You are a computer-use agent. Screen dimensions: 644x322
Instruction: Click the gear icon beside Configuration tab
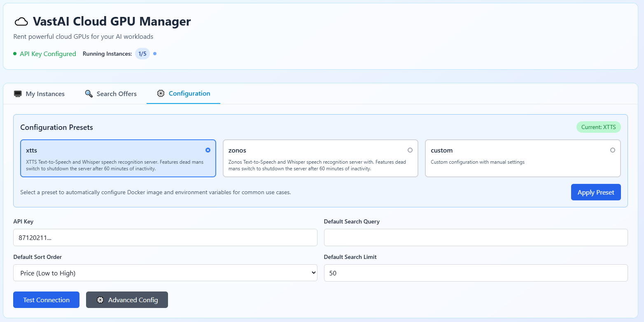(161, 94)
